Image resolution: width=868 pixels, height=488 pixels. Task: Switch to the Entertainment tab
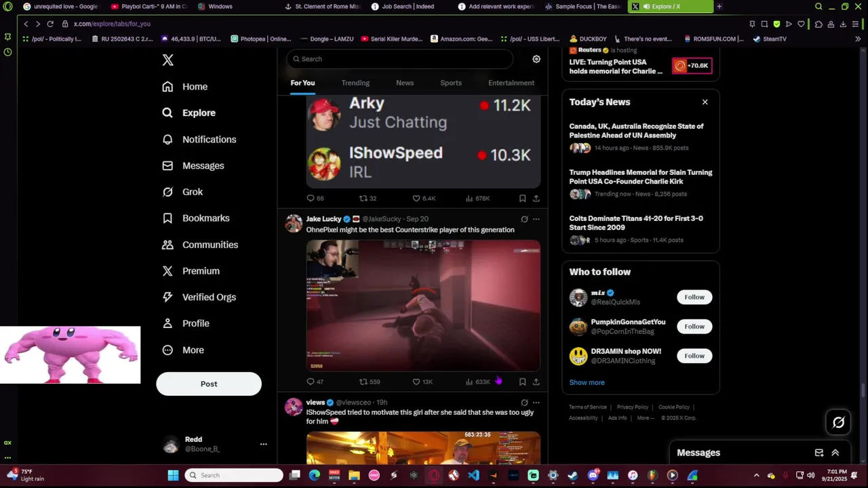pyautogui.click(x=511, y=83)
